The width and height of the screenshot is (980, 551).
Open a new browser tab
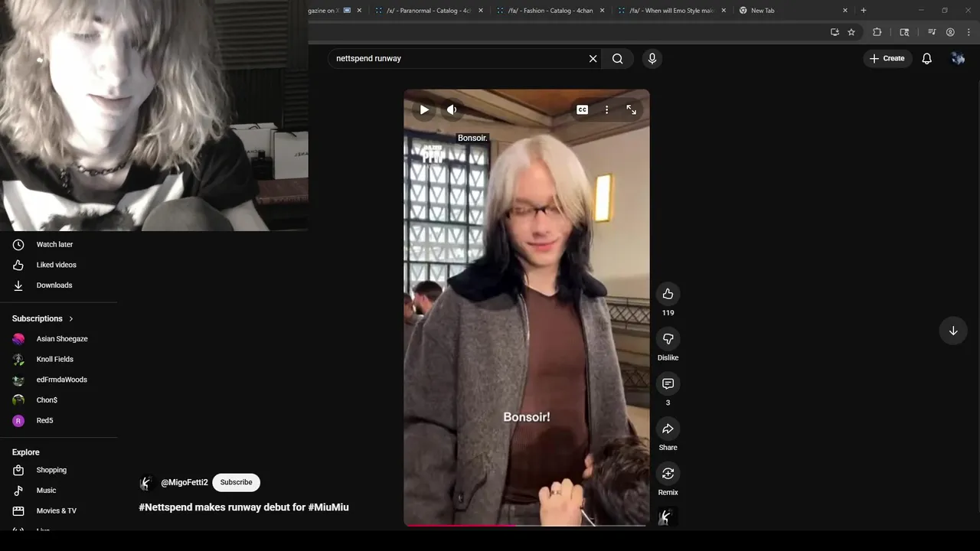[864, 11]
